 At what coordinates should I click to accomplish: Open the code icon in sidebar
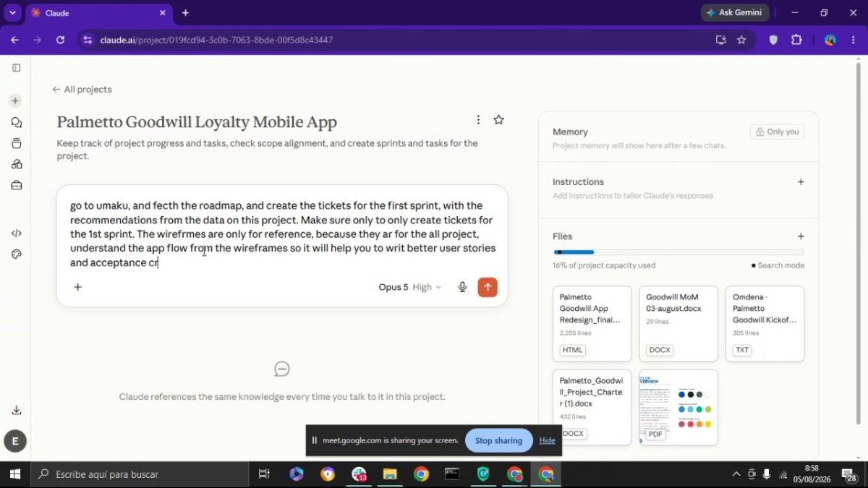pos(16,233)
